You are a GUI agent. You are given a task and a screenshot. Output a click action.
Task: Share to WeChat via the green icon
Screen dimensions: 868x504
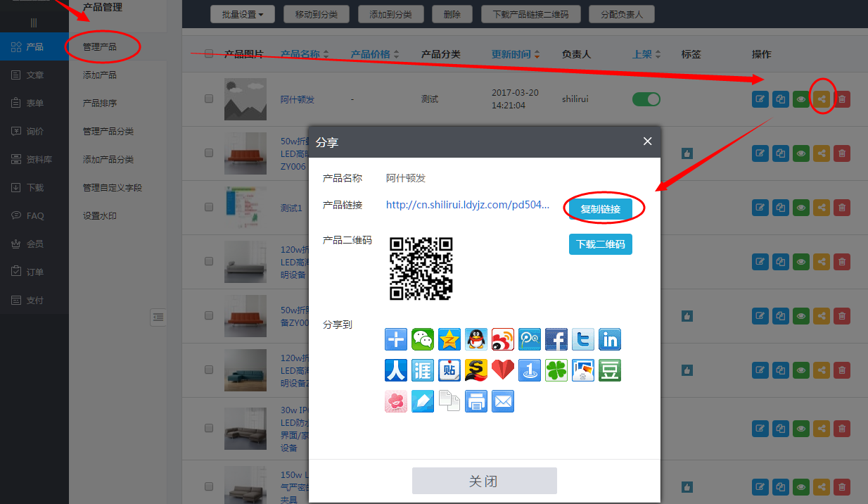[x=423, y=339]
